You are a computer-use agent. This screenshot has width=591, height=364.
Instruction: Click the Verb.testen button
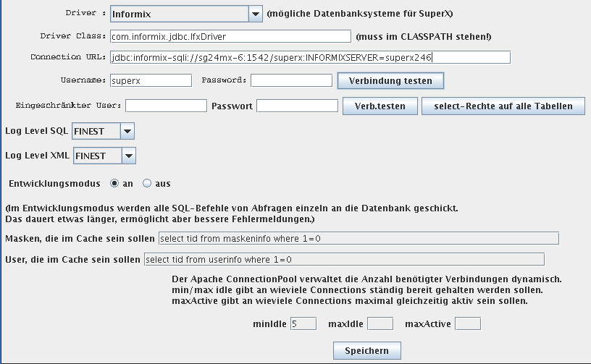[x=380, y=106]
